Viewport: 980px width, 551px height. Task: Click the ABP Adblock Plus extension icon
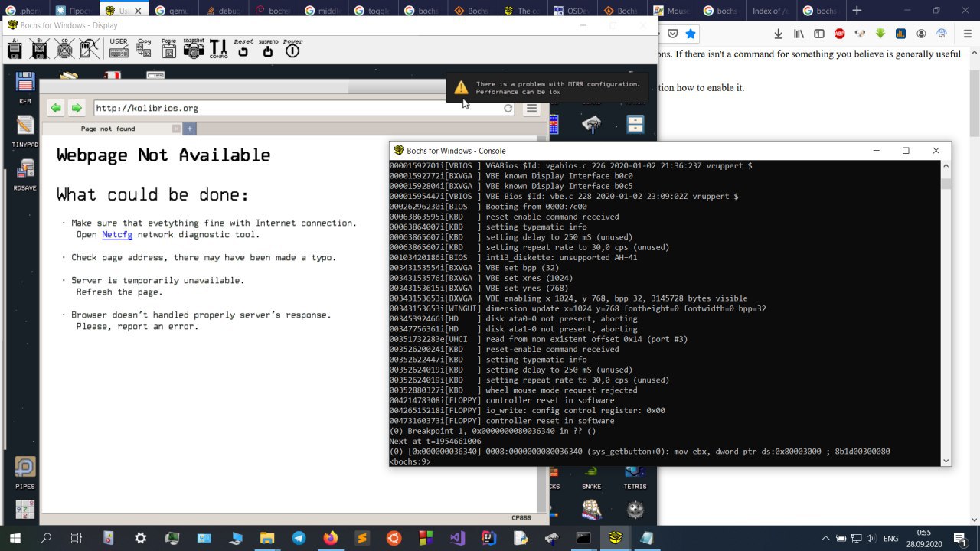840,34
